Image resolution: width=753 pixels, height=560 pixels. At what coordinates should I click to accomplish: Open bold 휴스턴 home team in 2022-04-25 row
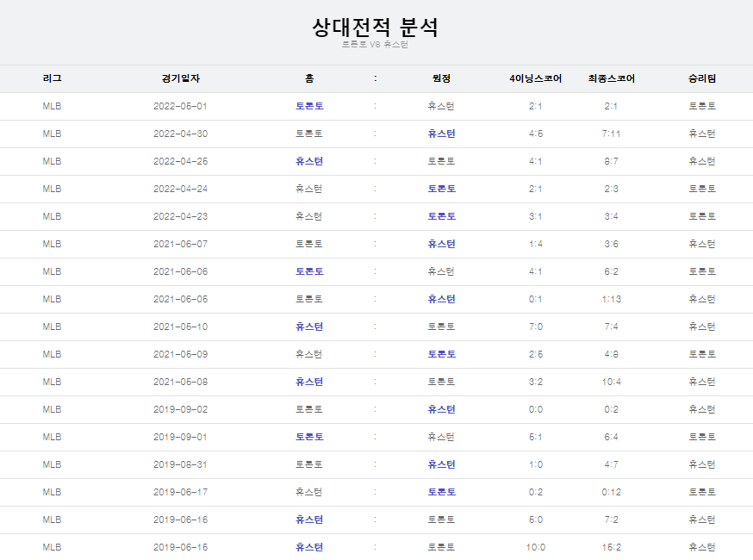click(x=309, y=161)
